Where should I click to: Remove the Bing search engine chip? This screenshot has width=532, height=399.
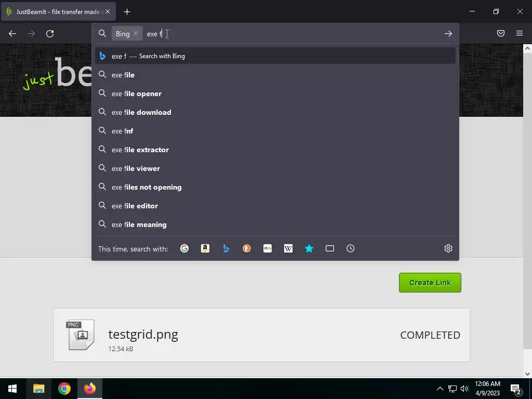pyautogui.click(x=136, y=33)
